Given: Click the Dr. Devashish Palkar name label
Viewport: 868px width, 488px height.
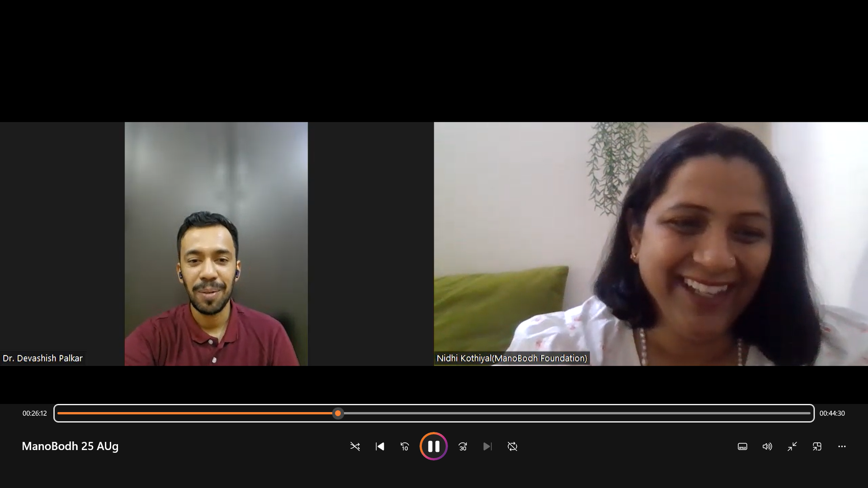Looking at the screenshot, I should [x=42, y=358].
